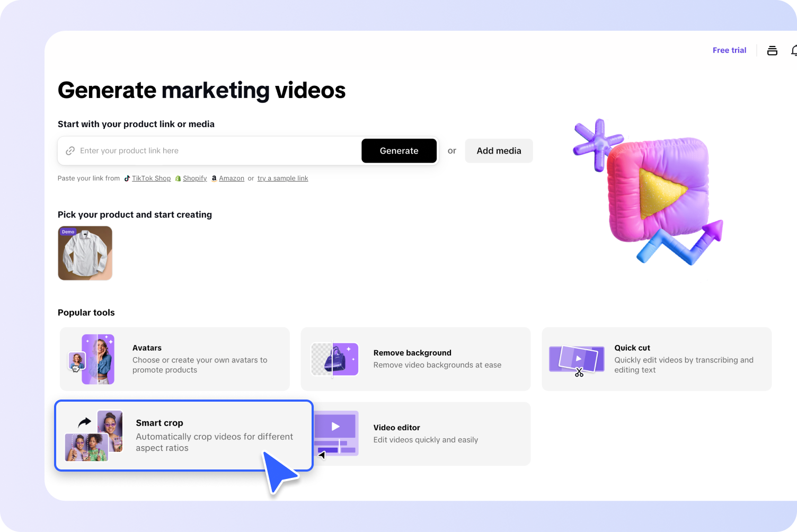Open notifications via the bell icon
Image resolution: width=797 pixels, height=532 pixels.
pyautogui.click(x=794, y=50)
